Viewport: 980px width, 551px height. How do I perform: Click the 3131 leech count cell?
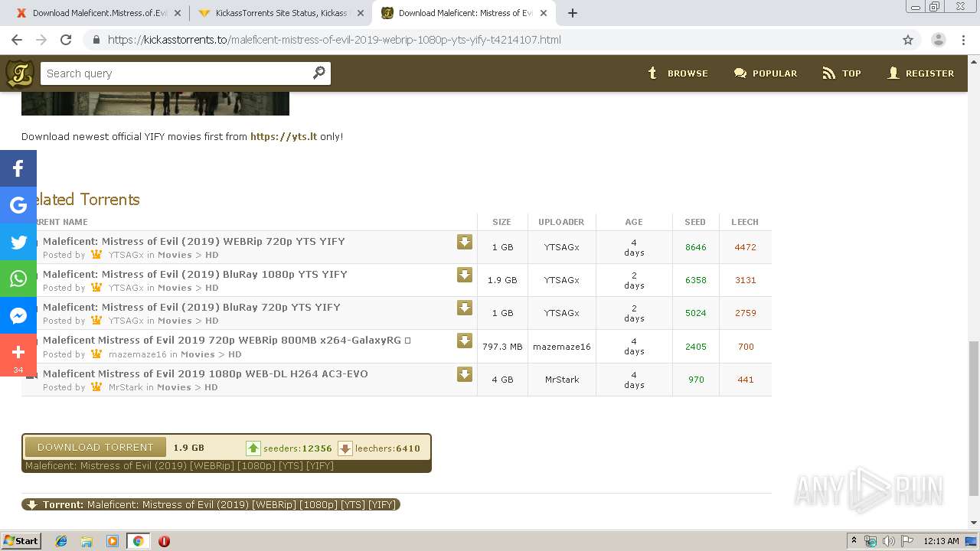746,280
